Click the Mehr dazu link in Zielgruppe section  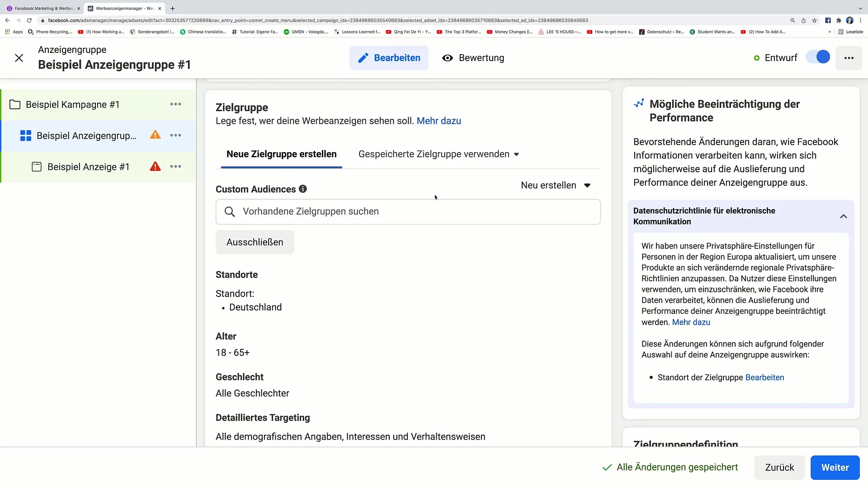click(440, 121)
